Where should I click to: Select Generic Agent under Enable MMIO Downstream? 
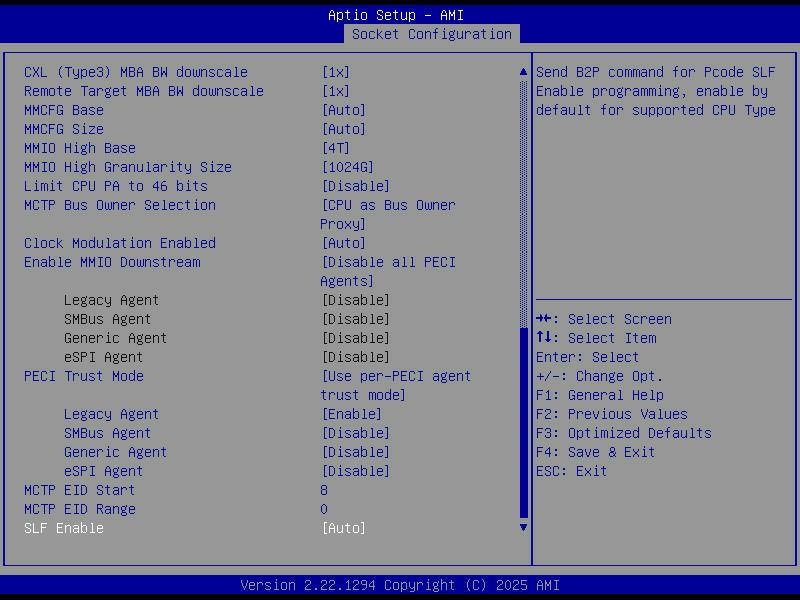pyautogui.click(x=115, y=338)
